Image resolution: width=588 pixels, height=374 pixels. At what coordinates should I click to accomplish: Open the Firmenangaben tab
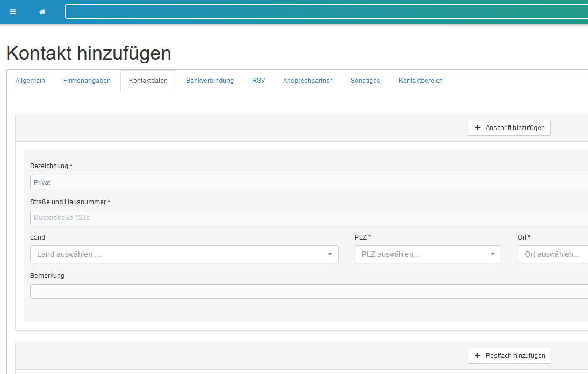[87, 81]
